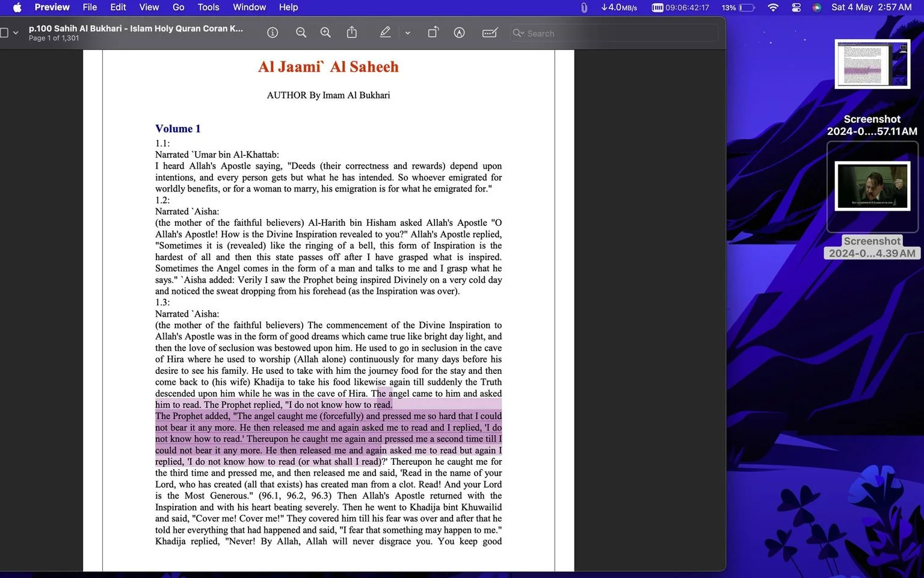Rotate the page with rotate icon
The height and width of the screenshot is (578, 924).
coord(433,33)
